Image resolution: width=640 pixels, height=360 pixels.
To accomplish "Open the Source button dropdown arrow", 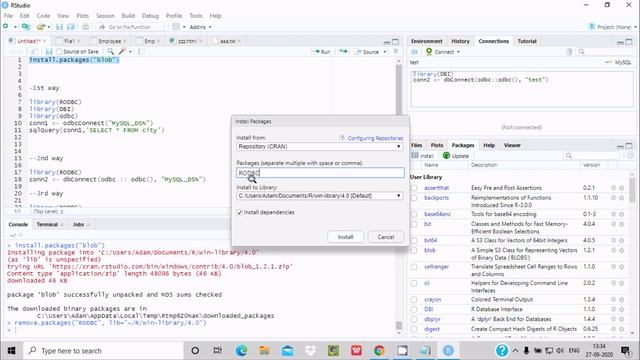I will click(384, 52).
